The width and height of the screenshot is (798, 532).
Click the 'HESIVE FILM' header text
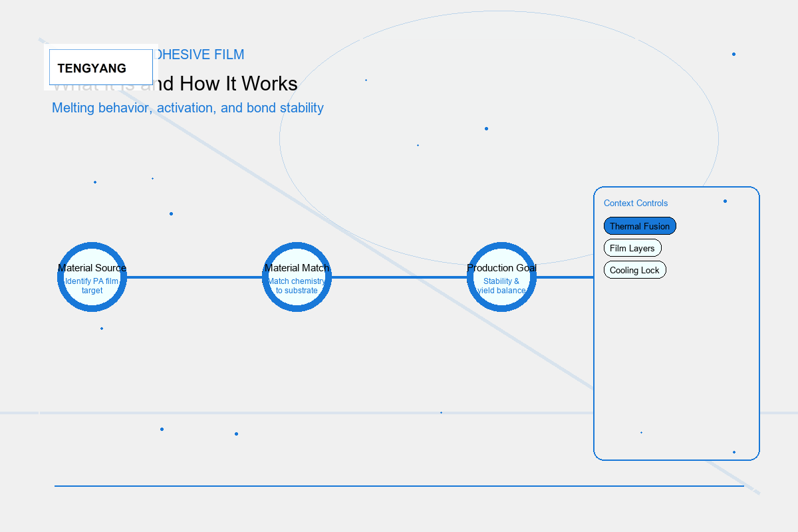click(201, 55)
